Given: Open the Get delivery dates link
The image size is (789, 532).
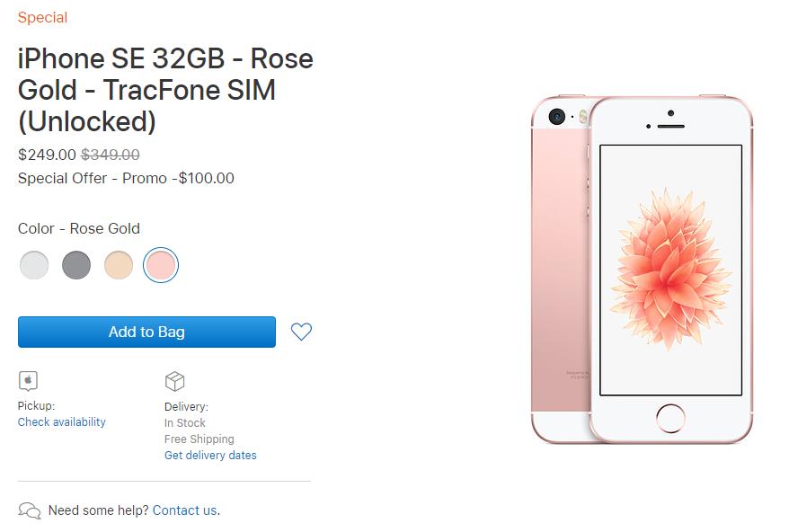Looking at the screenshot, I should 210,455.
